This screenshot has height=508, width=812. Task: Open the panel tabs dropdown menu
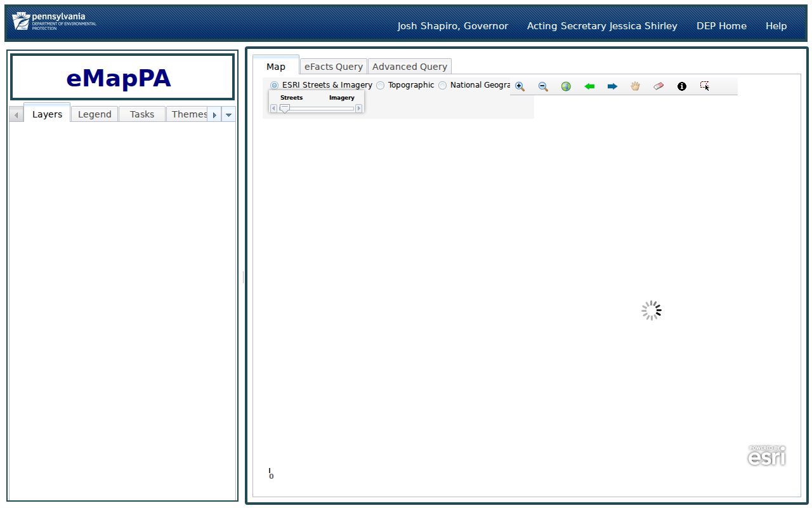[229, 115]
